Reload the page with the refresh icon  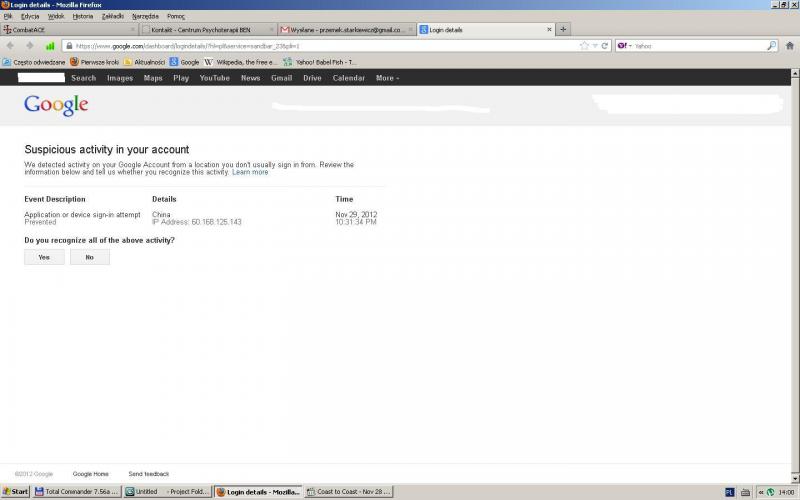tap(605, 46)
